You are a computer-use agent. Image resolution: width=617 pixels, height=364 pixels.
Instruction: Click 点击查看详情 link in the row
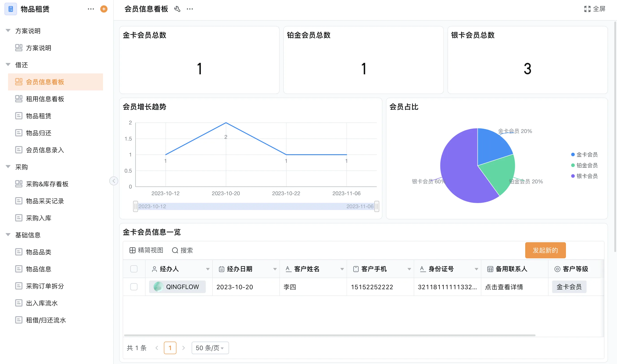[504, 287]
